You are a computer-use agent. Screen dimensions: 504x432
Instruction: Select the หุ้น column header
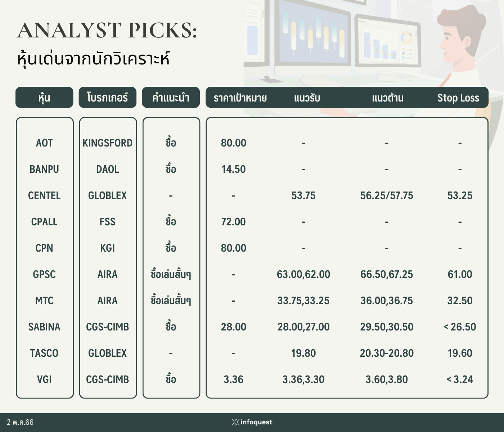point(44,97)
